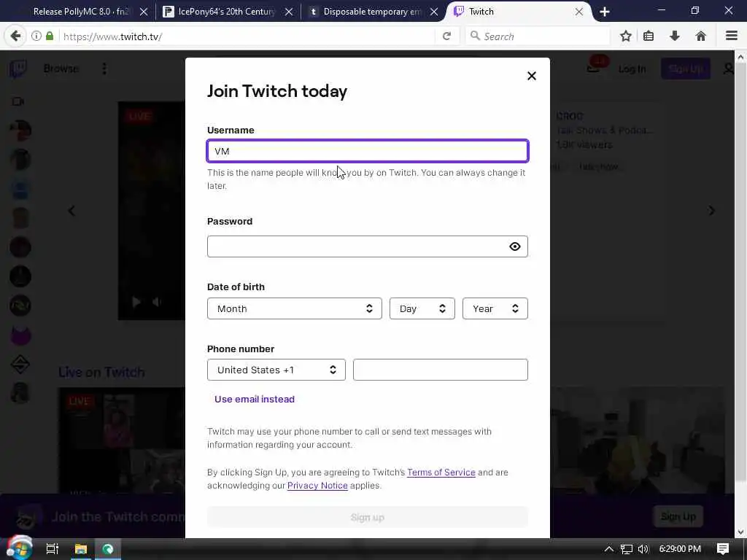Open the three-dot more menu in Twitch header
Image resolution: width=747 pixels, height=560 pixels.
(104, 69)
